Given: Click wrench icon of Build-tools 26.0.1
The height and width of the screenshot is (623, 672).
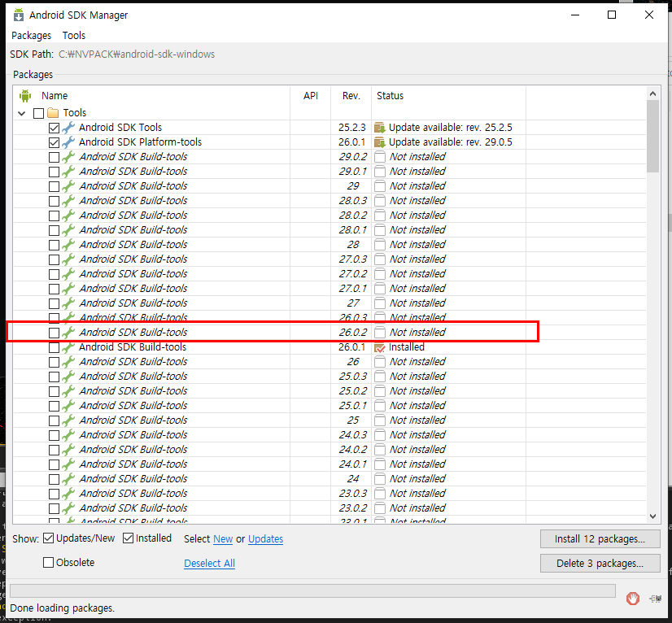Looking at the screenshot, I should point(68,347).
